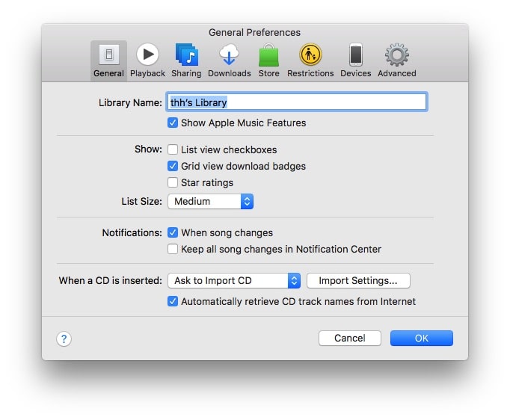Open the Downloads cloud icon pane
This screenshot has width=510, height=420.
pyautogui.click(x=229, y=55)
